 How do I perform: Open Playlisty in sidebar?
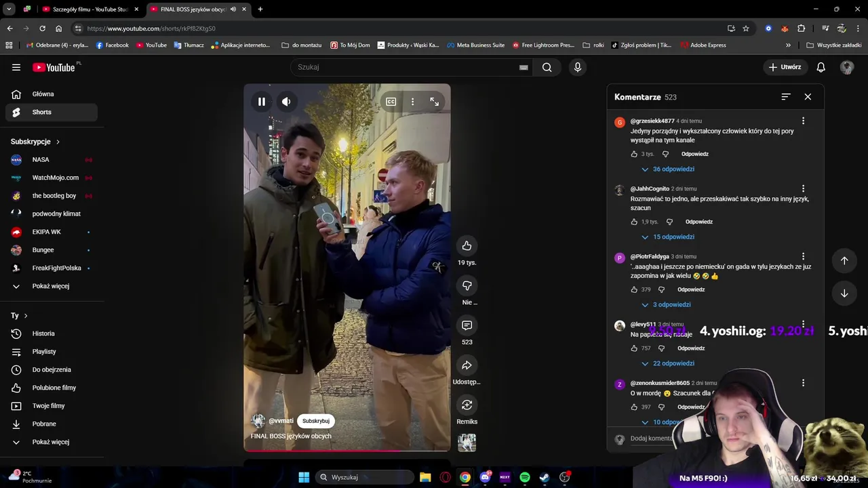point(52,352)
